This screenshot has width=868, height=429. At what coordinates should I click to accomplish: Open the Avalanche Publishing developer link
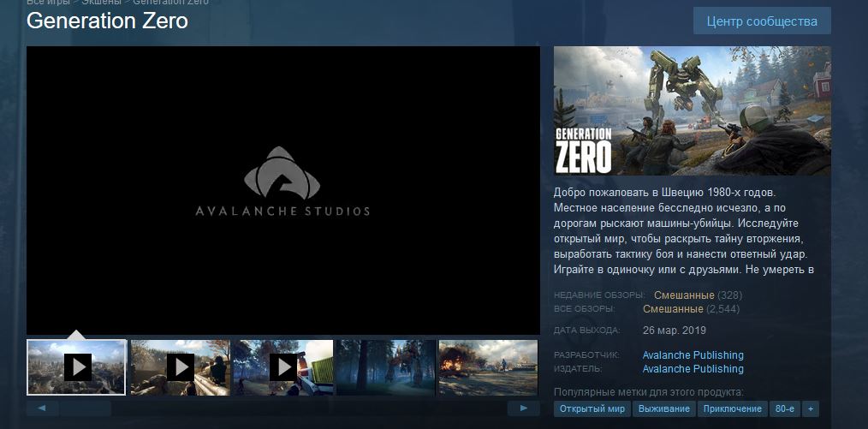pos(693,355)
